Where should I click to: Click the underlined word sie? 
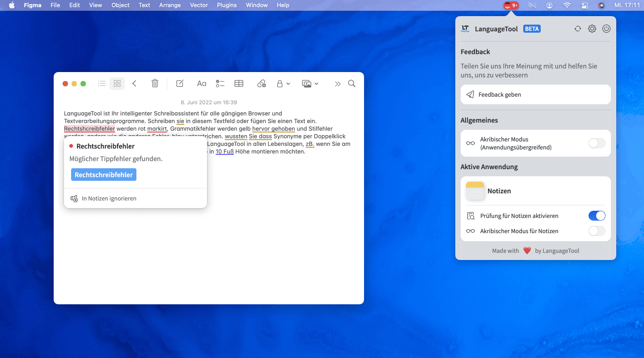coord(180,121)
